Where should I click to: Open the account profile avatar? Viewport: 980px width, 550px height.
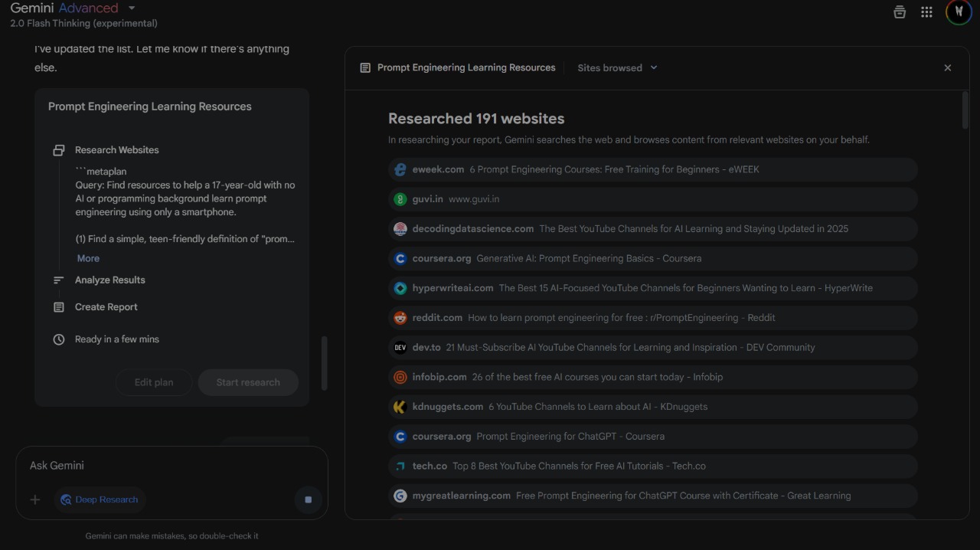tap(959, 12)
